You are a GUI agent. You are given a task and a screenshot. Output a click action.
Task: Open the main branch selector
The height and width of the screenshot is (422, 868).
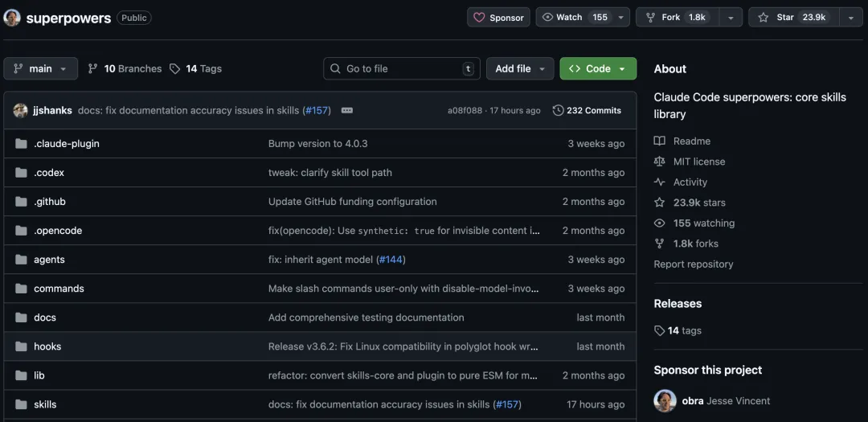coord(41,69)
